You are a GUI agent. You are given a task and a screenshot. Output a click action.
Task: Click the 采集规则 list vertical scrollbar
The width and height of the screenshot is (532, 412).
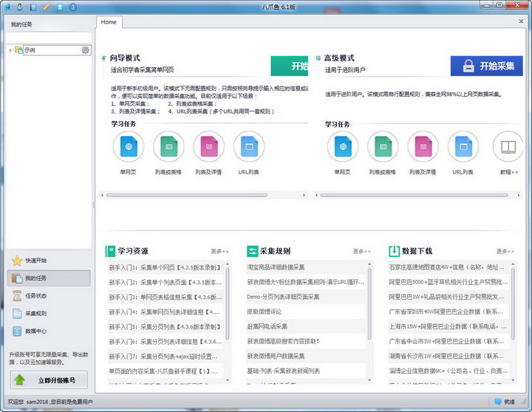click(x=369, y=303)
